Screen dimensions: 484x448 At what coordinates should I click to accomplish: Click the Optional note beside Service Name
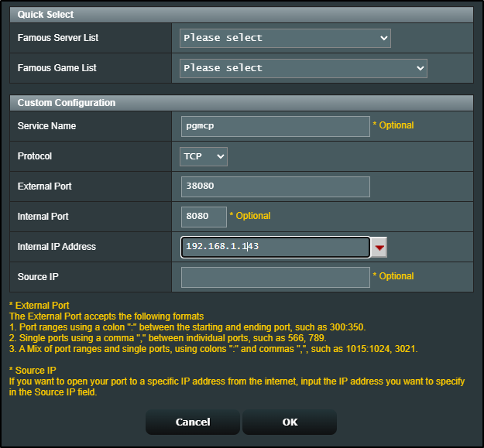point(393,125)
